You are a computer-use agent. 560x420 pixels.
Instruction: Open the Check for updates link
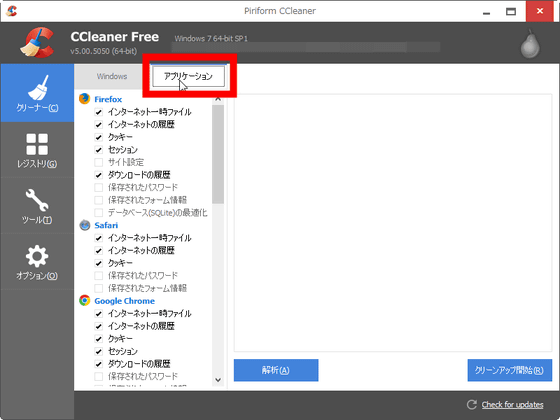[x=512, y=405]
